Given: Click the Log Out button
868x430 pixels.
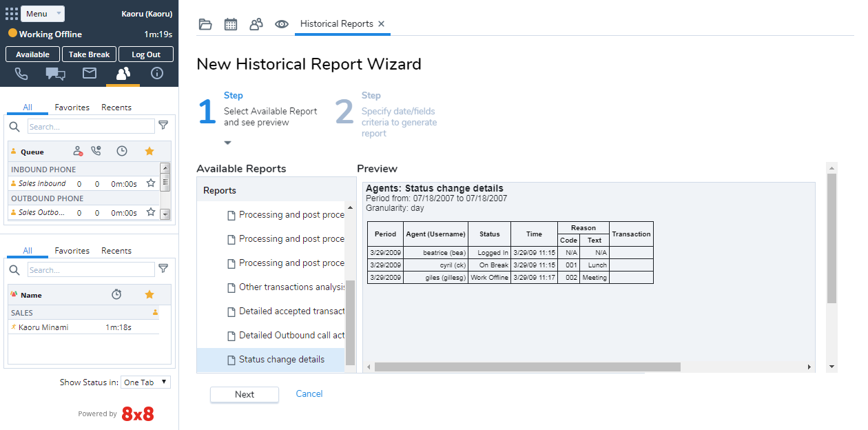Looking at the screenshot, I should 146,54.
